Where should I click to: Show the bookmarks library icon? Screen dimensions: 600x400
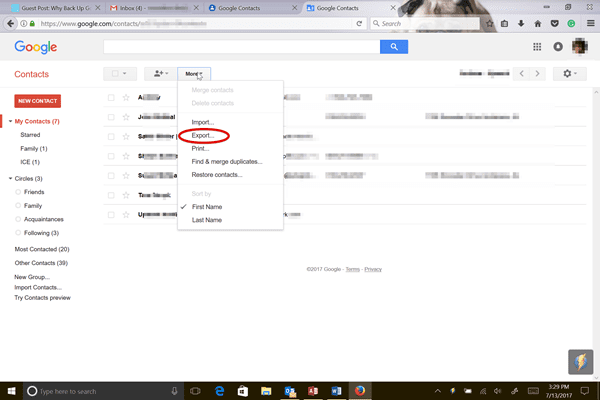505,23
